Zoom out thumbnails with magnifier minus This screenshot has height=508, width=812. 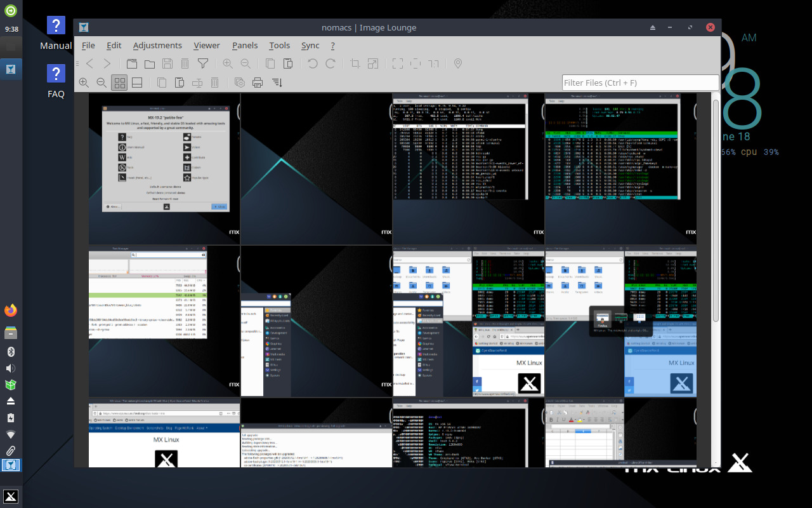(x=101, y=83)
